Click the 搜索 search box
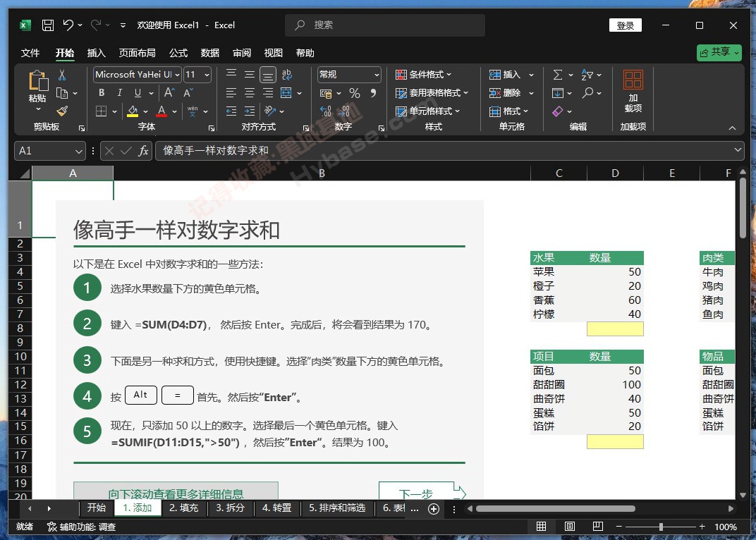Image resolution: width=756 pixels, height=540 pixels. [385, 25]
